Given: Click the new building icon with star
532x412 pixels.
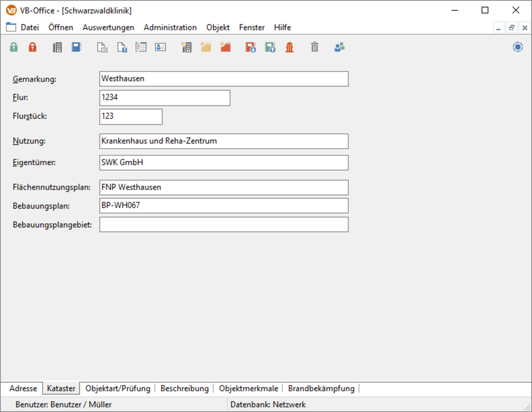Looking at the screenshot, I should pyautogui.click(x=186, y=47).
